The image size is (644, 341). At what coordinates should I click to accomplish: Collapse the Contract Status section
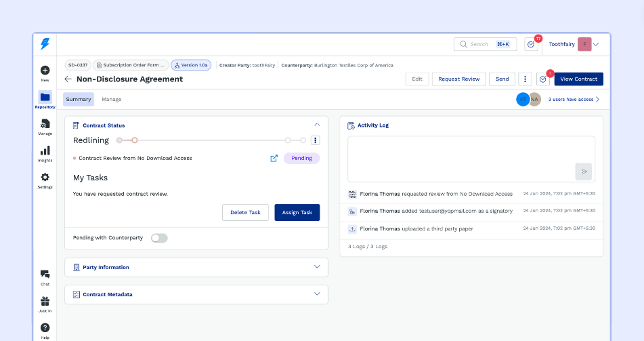(317, 125)
